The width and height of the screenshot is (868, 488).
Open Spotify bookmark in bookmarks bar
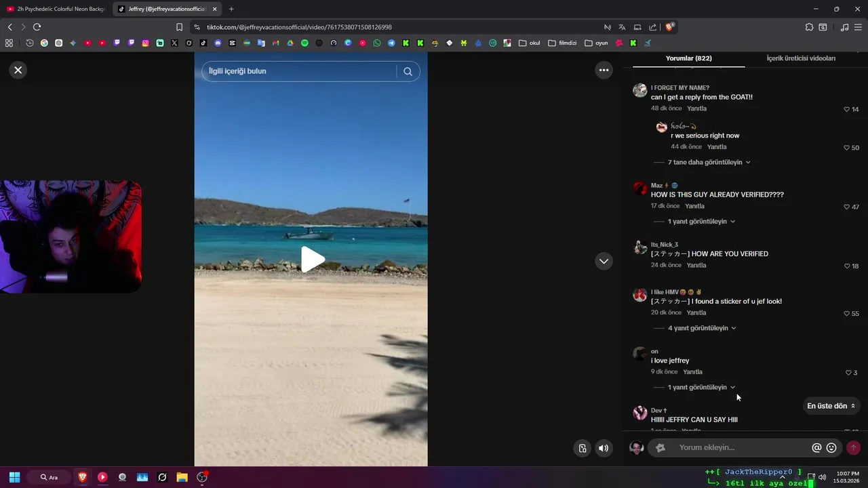[304, 43]
